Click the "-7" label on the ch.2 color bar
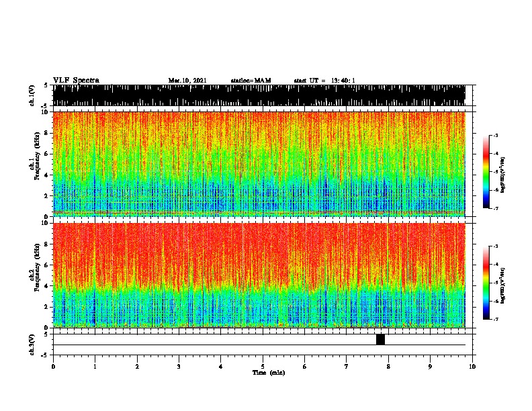 (x=496, y=319)
